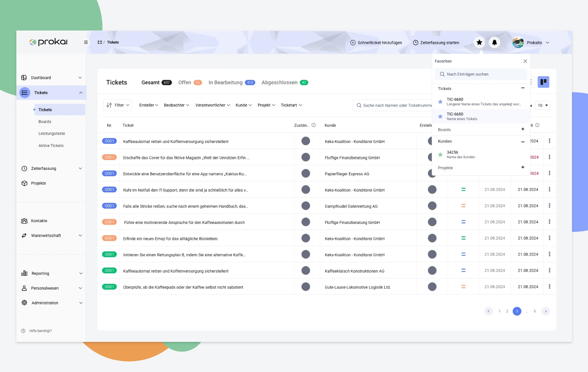Unstar the TIC-6680 'Name eines Tickets' favorite

coord(440,116)
